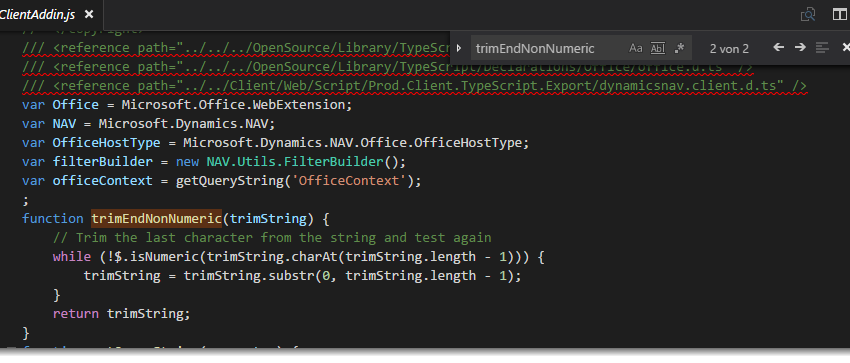Viewport: 850px width, 363px height.
Task: Click the 'OfficeContext' string literal
Action: pyautogui.click(x=349, y=181)
